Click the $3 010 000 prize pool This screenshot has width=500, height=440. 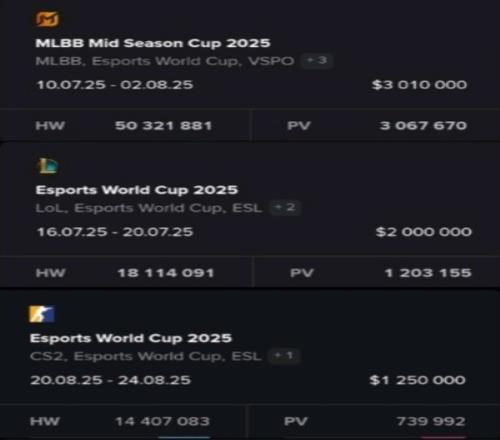point(419,85)
